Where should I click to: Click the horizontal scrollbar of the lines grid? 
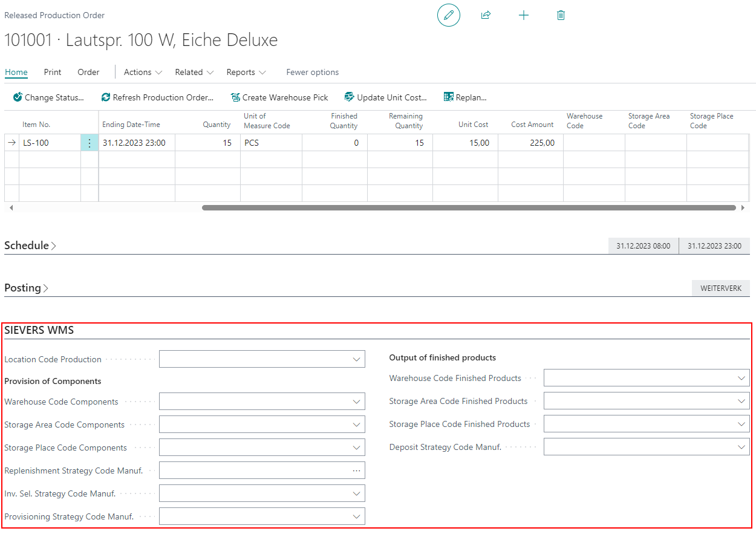469,207
